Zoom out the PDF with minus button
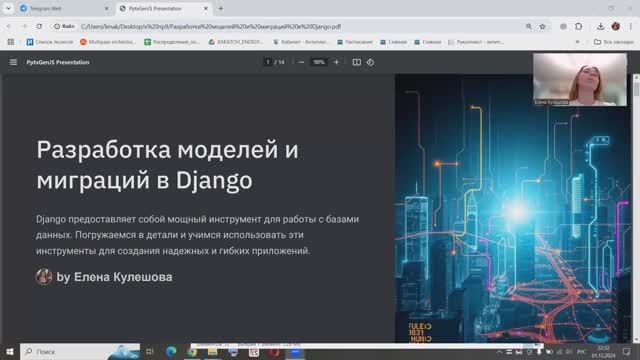 click(301, 62)
